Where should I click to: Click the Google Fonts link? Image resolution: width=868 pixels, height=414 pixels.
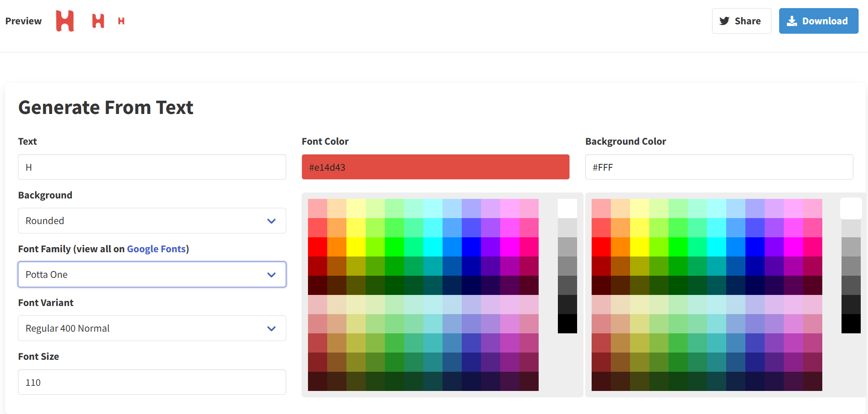tap(156, 249)
